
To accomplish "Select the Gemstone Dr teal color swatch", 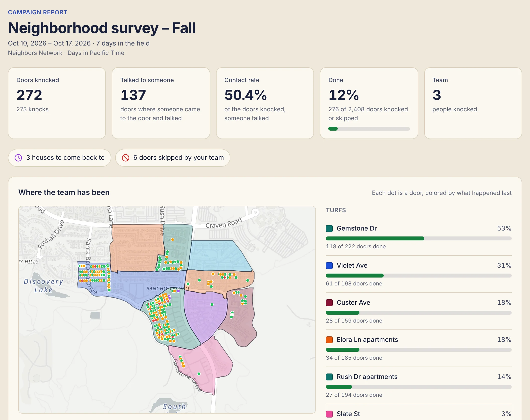I will pyautogui.click(x=329, y=228).
